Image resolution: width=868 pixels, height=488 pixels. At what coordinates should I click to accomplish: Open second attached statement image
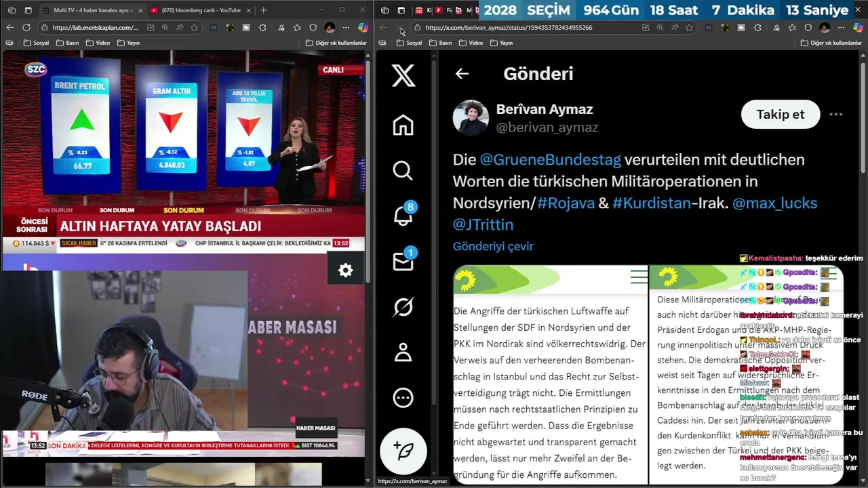click(746, 375)
